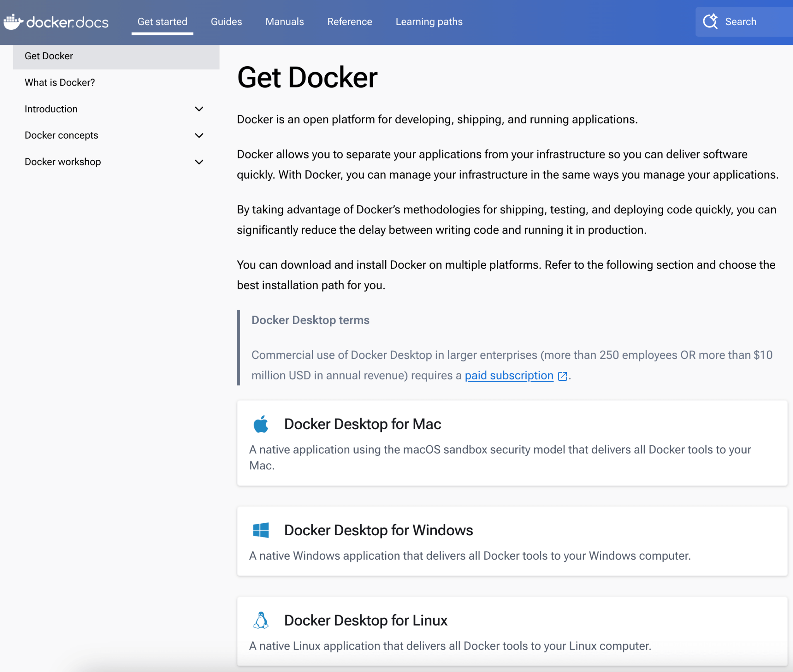Click the Docker docs whale logo
This screenshot has width=793, height=672.
click(x=56, y=22)
